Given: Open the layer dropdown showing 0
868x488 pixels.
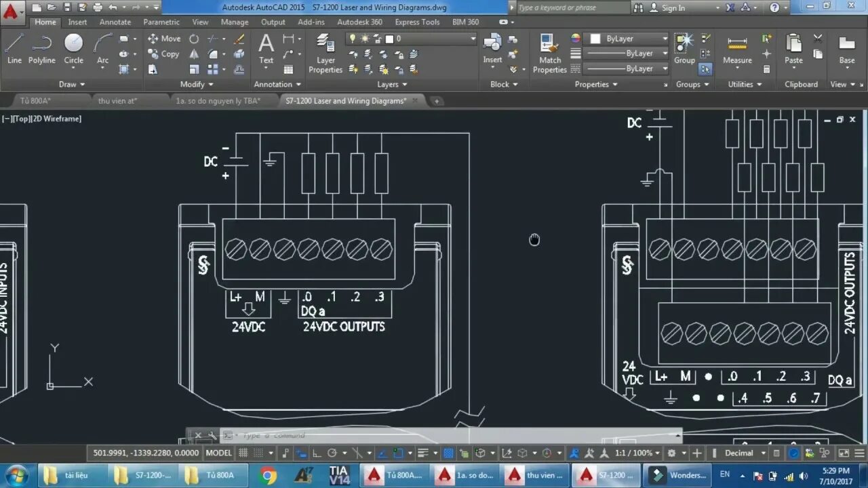Looking at the screenshot, I should point(412,39).
